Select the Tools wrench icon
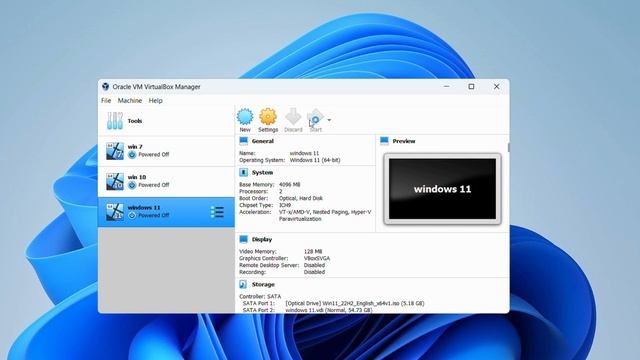The image size is (640, 360). click(x=115, y=121)
